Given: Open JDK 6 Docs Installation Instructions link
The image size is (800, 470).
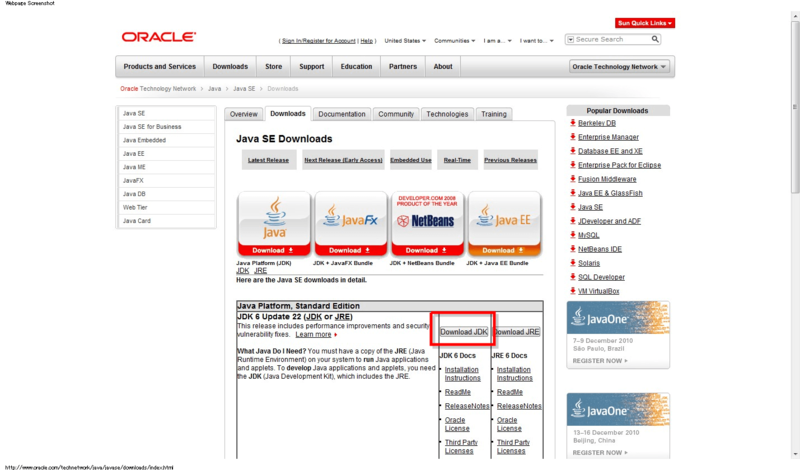Looking at the screenshot, I should [x=462, y=374].
